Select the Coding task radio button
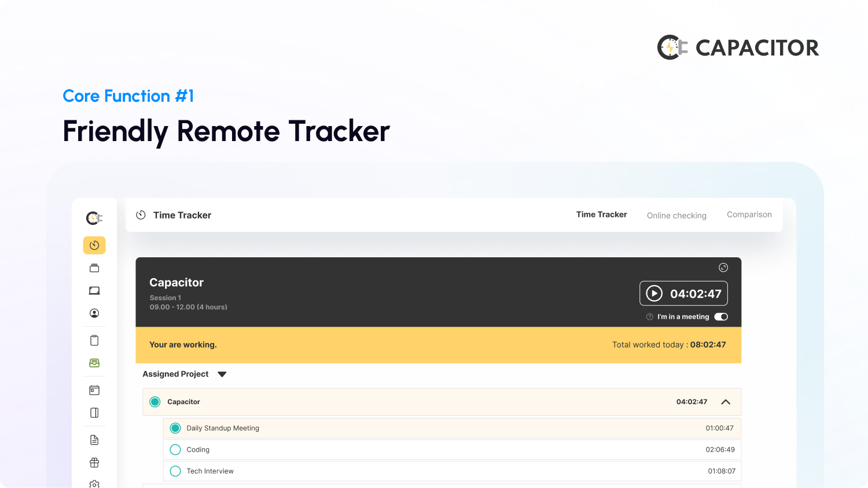The height and width of the screenshot is (488, 868). point(175,449)
